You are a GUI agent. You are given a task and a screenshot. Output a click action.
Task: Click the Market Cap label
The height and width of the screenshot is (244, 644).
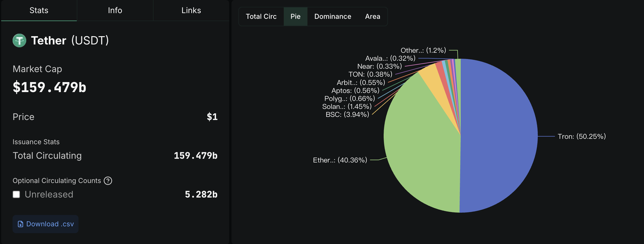point(37,69)
